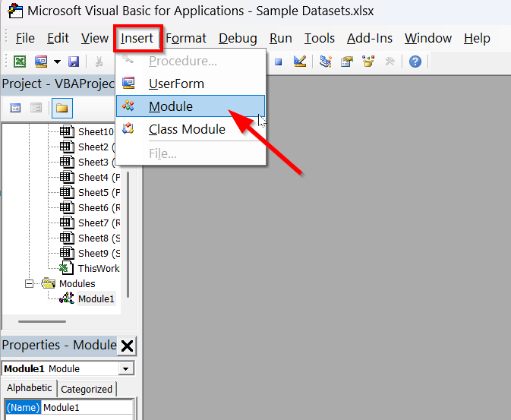Click the ThisWorkbook Excel icon
511x420 pixels.
pyautogui.click(x=66, y=268)
